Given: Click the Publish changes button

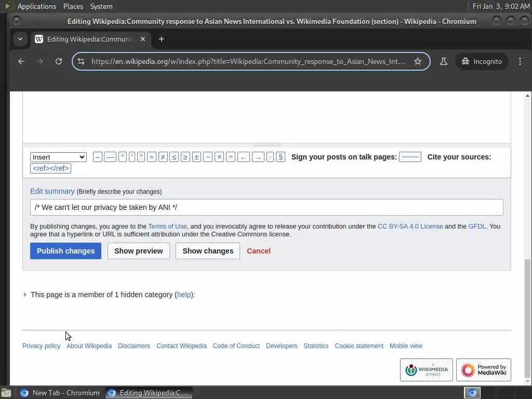Looking at the screenshot, I should (65, 251).
